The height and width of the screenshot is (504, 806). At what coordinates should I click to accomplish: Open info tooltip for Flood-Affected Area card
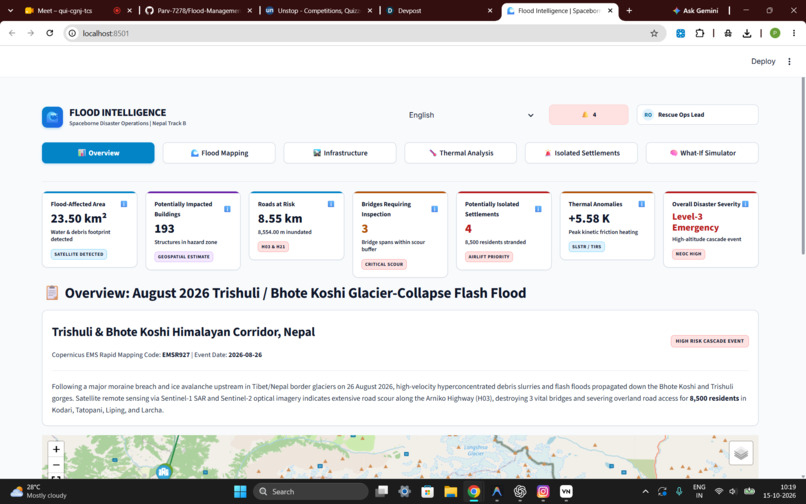pos(124,204)
